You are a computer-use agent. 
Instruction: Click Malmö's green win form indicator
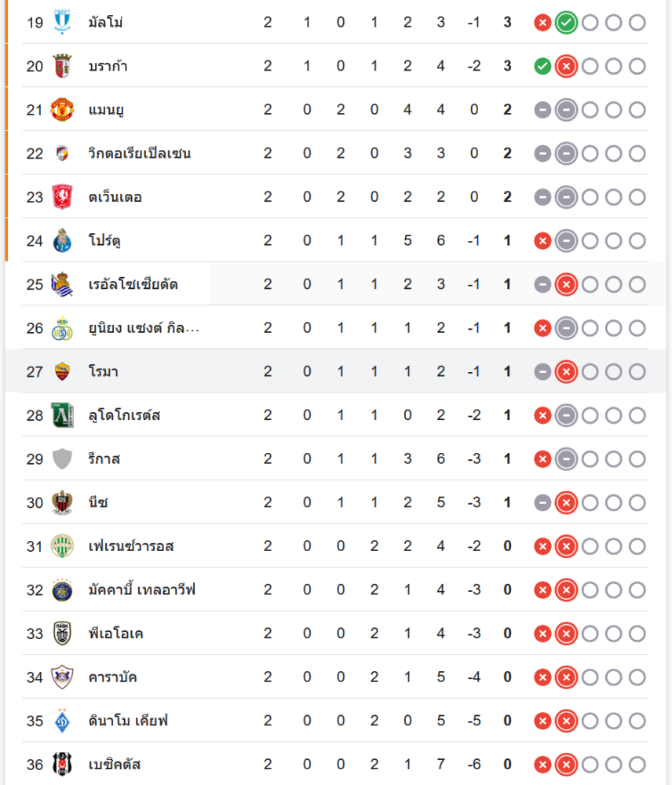click(565, 23)
